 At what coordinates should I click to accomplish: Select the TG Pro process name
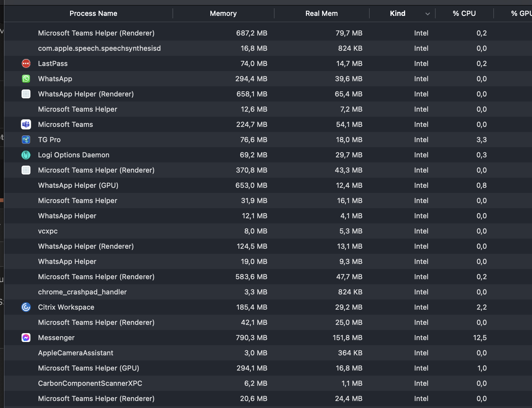[49, 140]
